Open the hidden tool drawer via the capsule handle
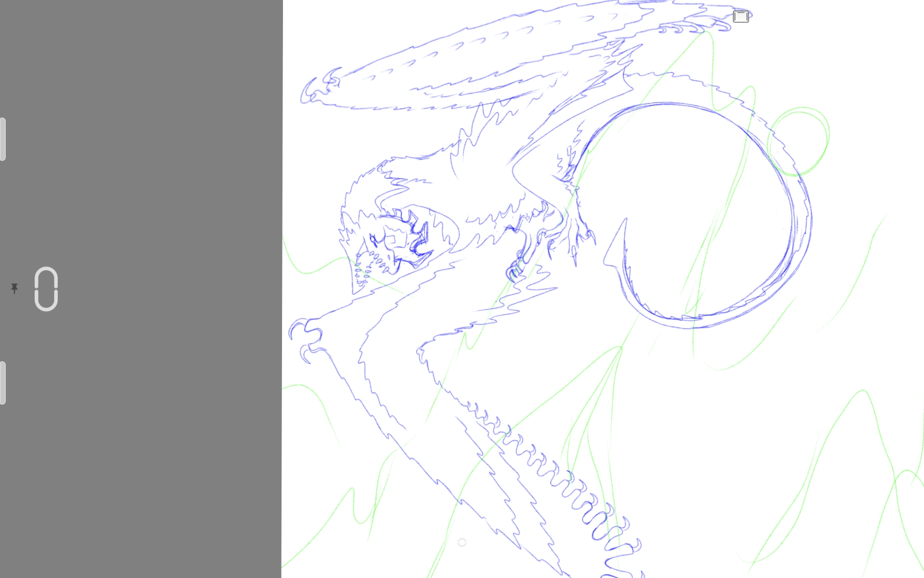This screenshot has height=578, width=924. click(x=46, y=289)
